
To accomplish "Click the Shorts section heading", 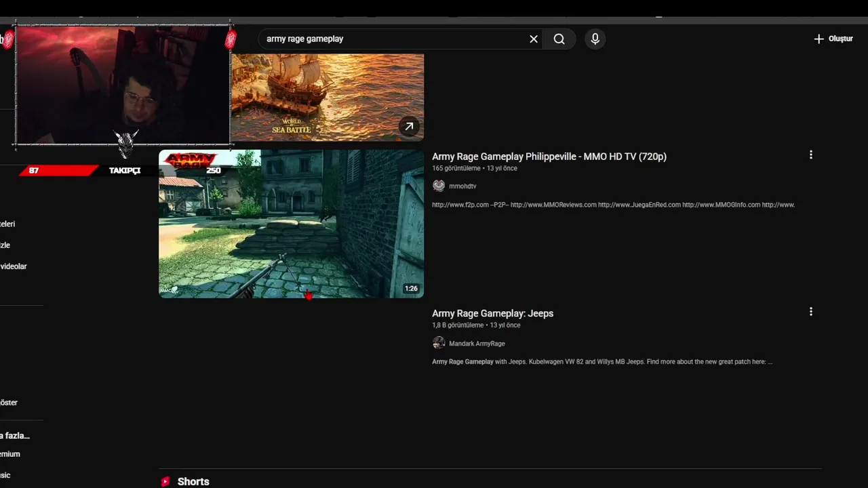I will [x=193, y=481].
